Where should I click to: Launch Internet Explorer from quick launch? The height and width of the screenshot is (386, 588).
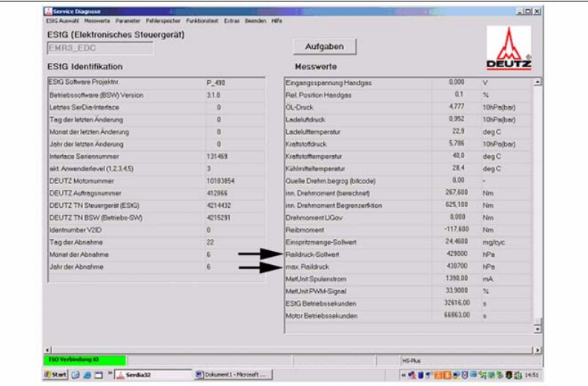click(x=87, y=375)
